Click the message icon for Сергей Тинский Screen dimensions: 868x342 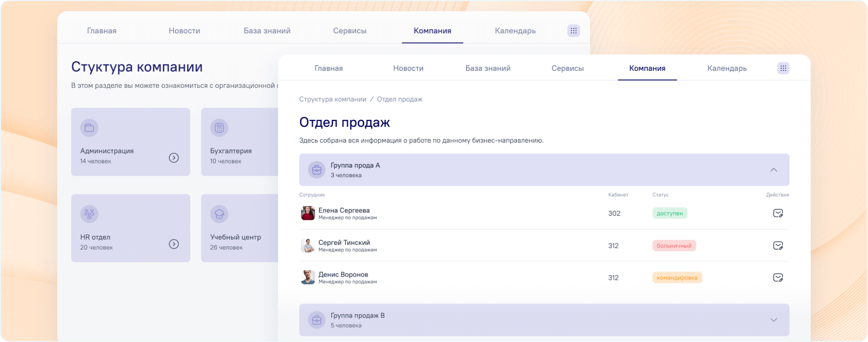coord(778,246)
